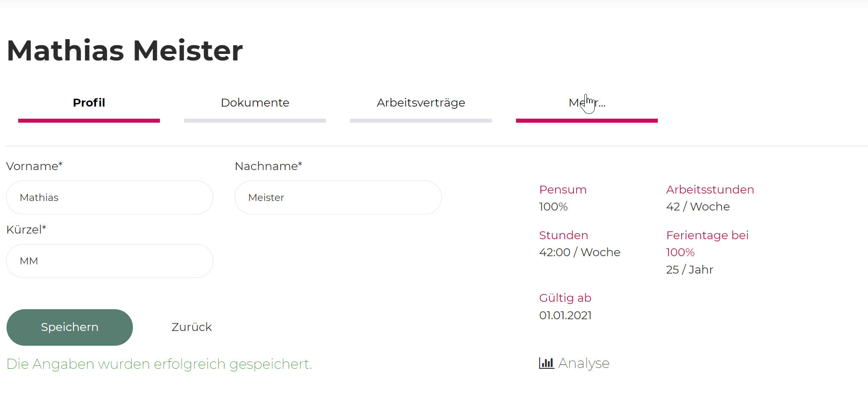Click the Pensum heading
868x394 pixels.
pos(563,190)
